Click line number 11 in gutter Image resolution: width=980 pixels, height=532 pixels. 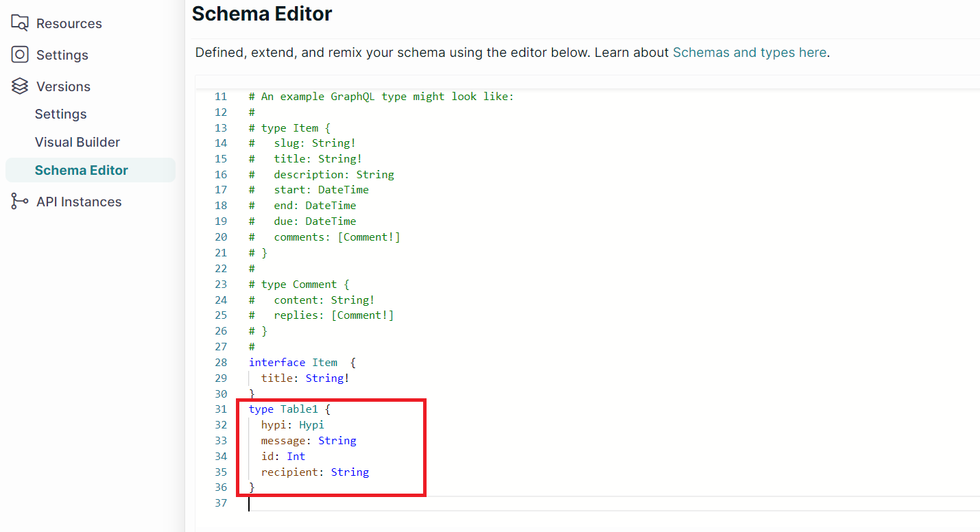tap(221, 96)
